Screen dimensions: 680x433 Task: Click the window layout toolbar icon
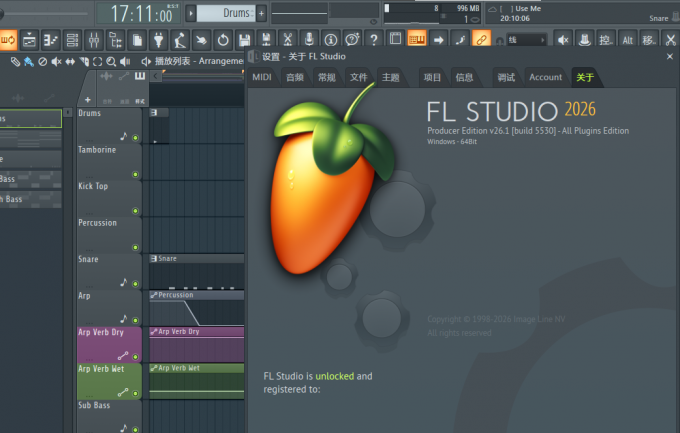pyautogui.click(x=396, y=39)
